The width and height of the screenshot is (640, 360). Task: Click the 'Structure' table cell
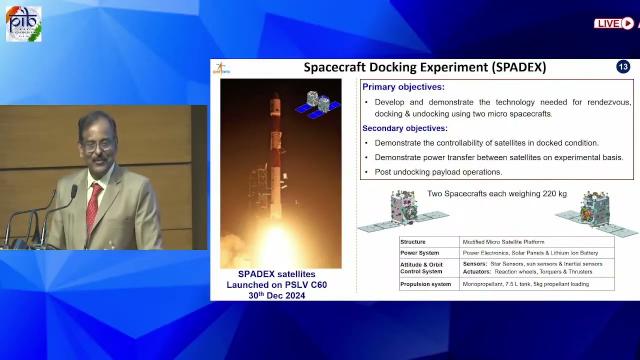click(429, 242)
